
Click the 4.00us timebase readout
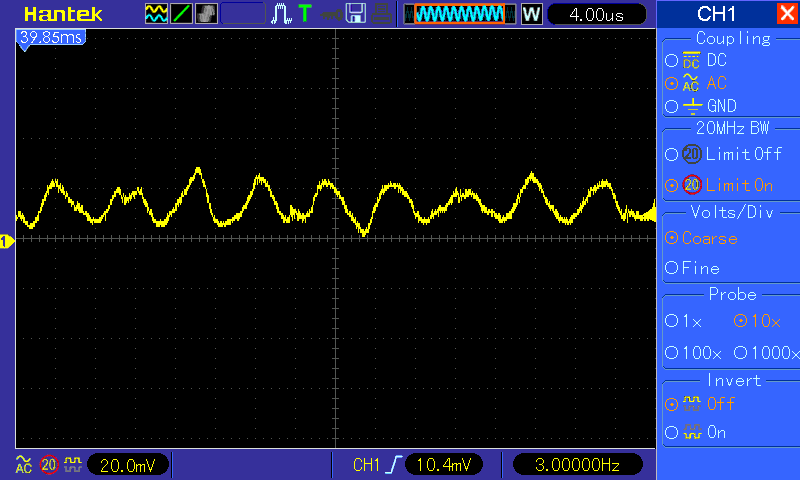point(596,14)
